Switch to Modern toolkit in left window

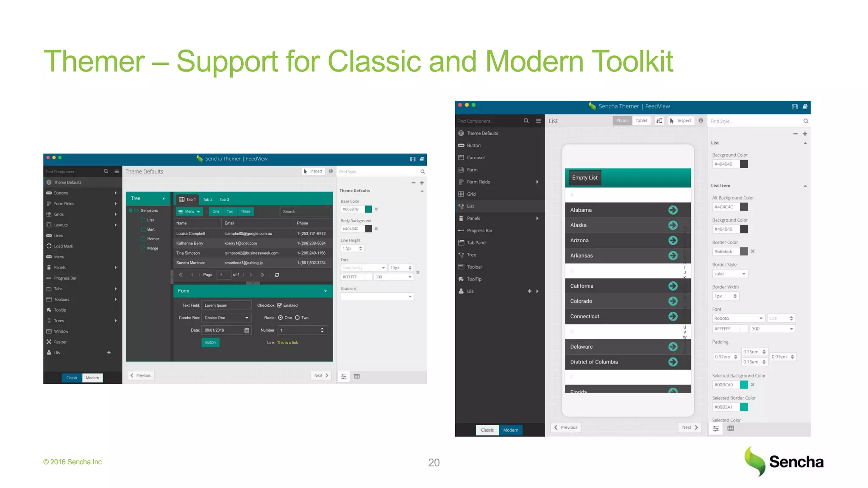point(92,378)
